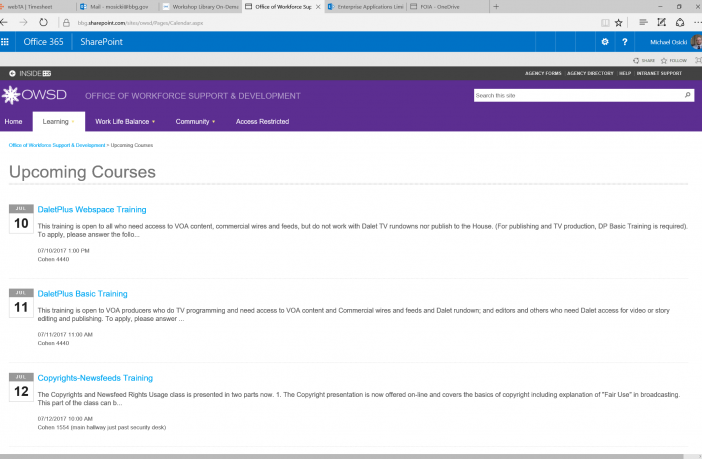The height and width of the screenshot is (459, 702).
Task: Click the Agency Directory link
Action: pyautogui.click(x=590, y=73)
